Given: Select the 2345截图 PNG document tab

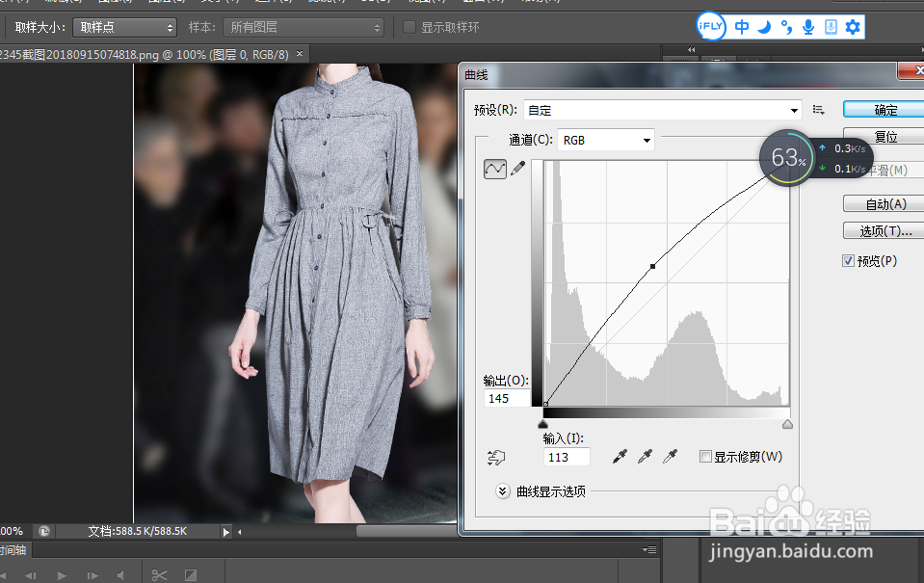Looking at the screenshot, I should pos(145,56).
